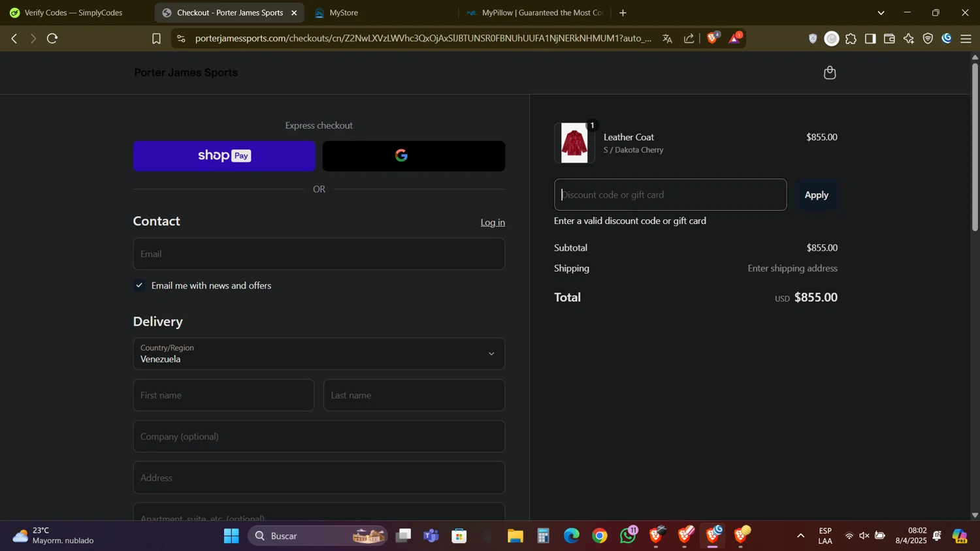Open Calculator from taskbar

tap(544, 536)
